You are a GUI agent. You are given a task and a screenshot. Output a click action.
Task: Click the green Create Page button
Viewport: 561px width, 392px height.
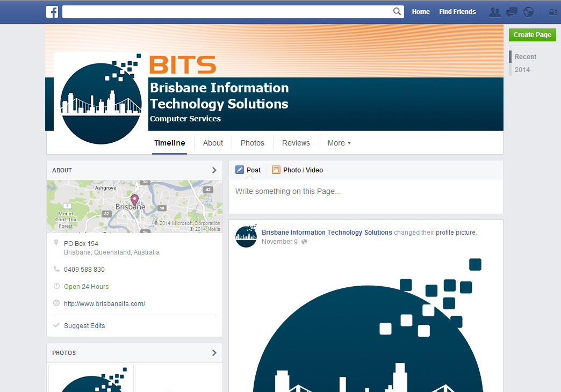(x=533, y=35)
